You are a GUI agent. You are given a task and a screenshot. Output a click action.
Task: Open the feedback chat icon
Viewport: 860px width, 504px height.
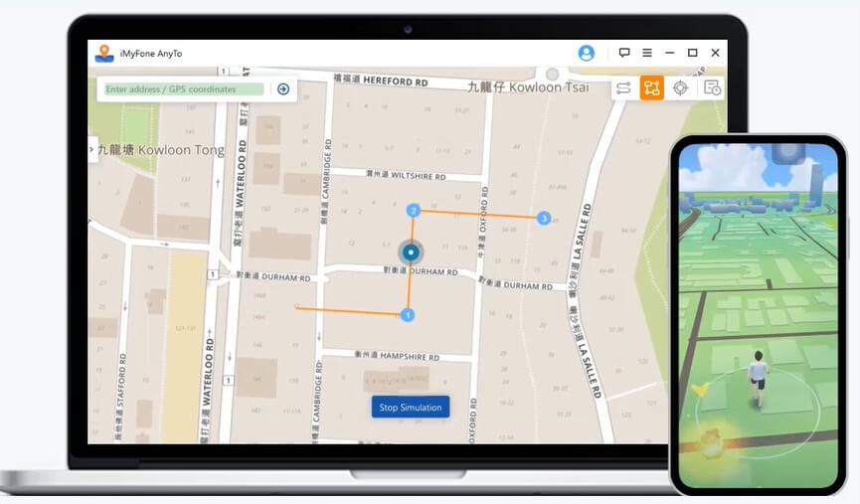(624, 53)
